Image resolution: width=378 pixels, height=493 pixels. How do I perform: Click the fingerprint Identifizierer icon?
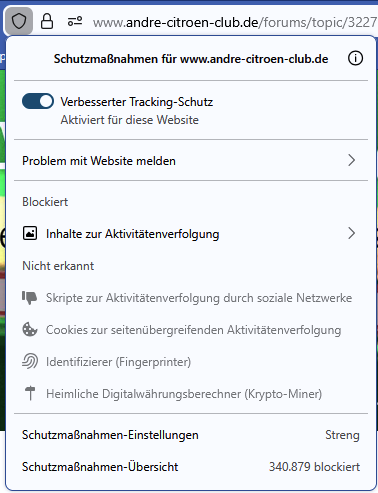(30, 361)
